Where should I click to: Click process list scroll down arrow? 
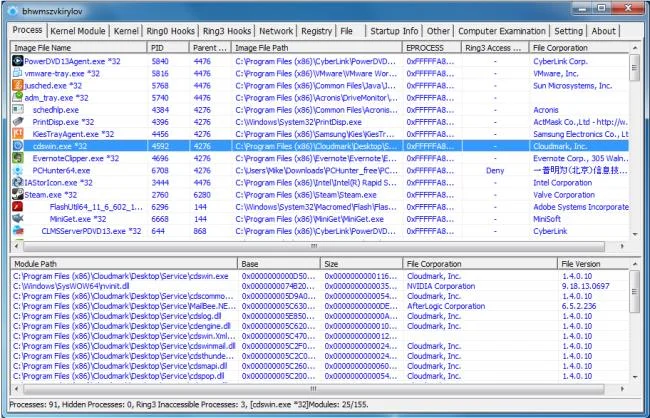(634, 235)
